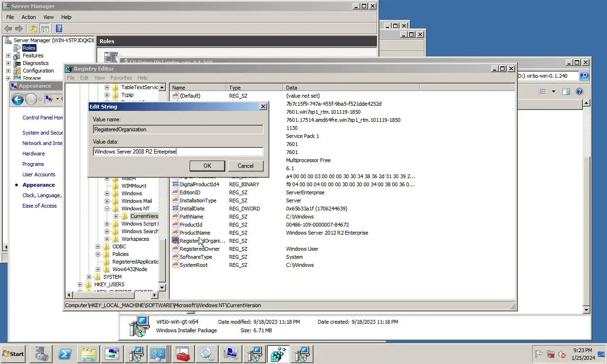Click the Type column header
The width and height of the screenshot is (607, 364).
(255, 88)
